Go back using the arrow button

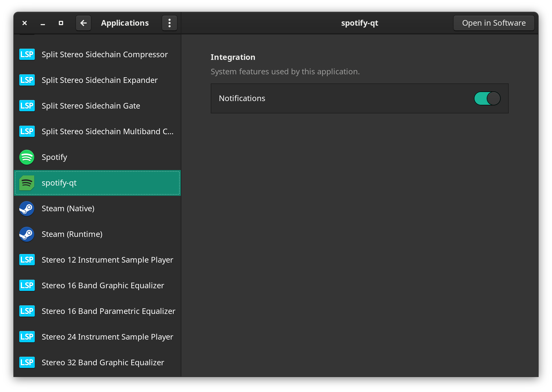pyautogui.click(x=83, y=23)
